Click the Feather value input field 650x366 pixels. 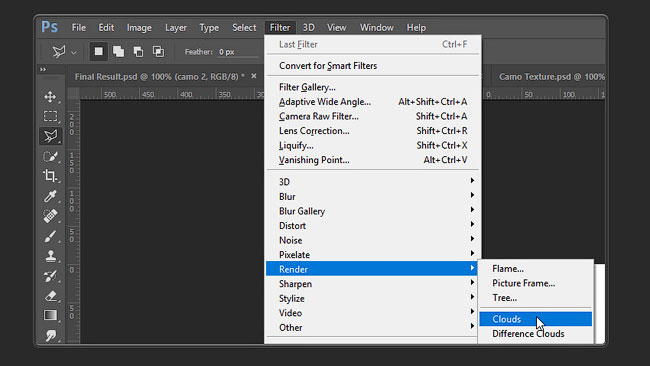(237, 52)
